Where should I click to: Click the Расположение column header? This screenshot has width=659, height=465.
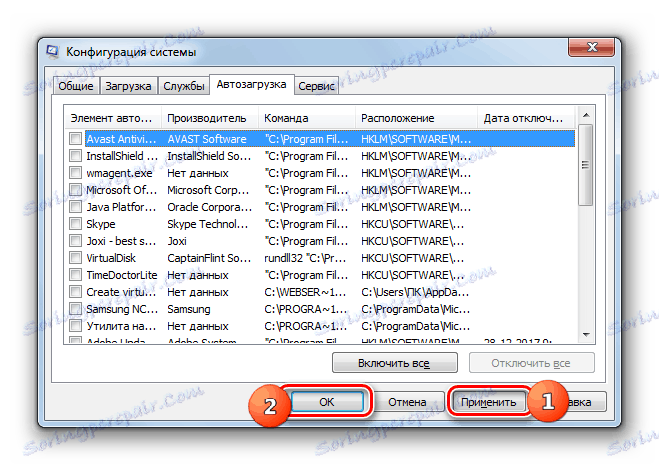416,118
